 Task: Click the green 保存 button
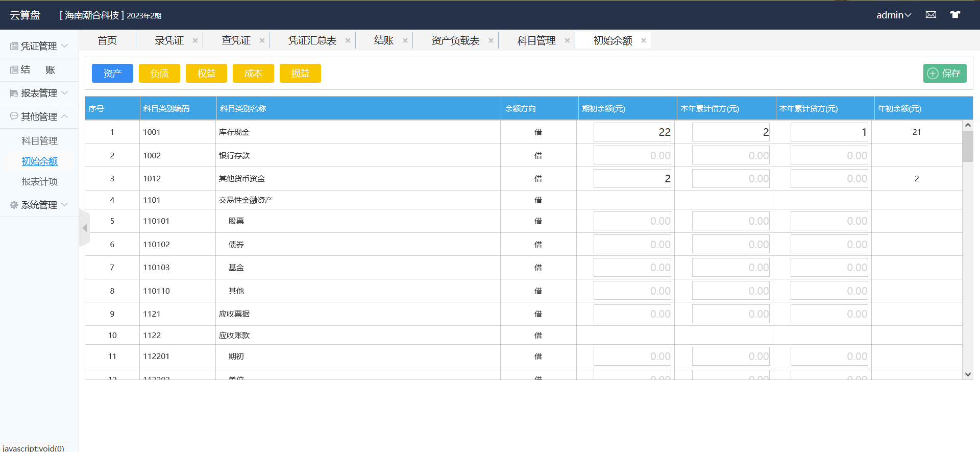point(944,73)
